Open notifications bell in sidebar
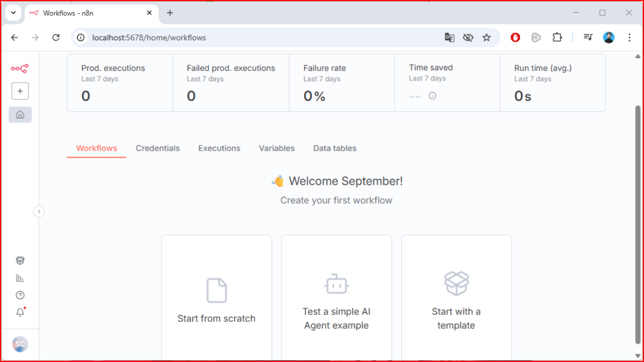 tap(20, 312)
